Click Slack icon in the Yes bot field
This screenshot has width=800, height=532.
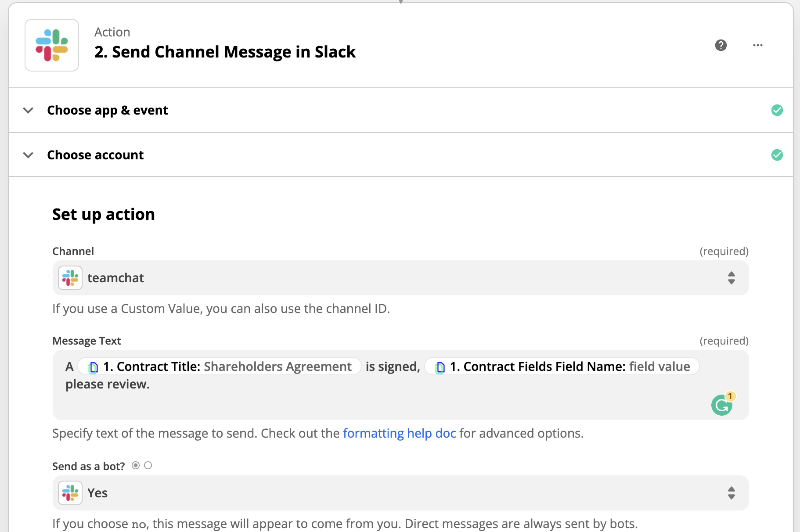coord(70,493)
